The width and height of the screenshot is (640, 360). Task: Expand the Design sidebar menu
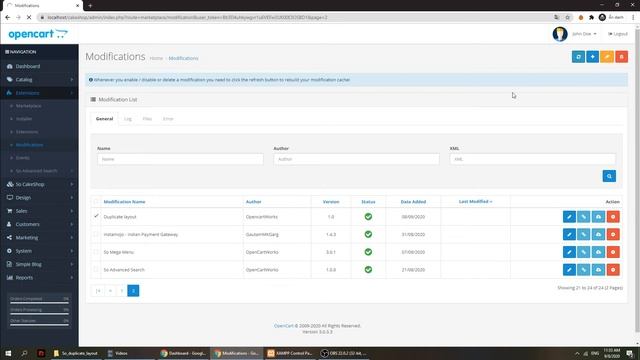[39, 198]
